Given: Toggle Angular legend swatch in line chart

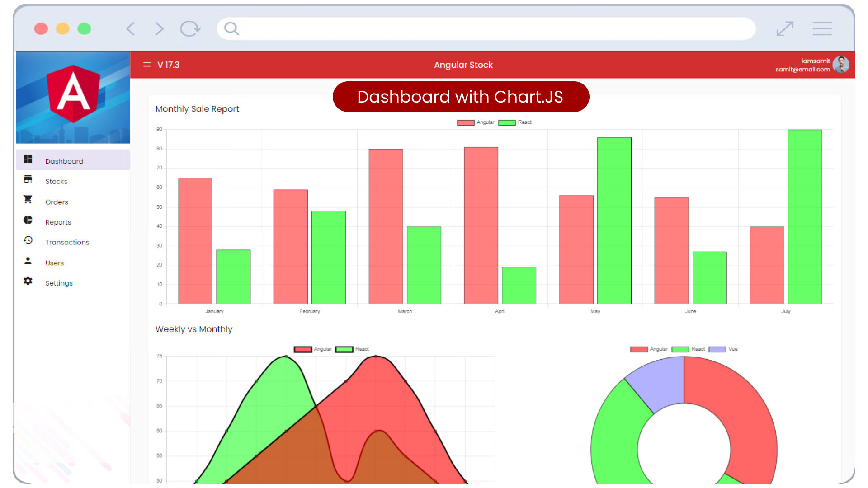Looking at the screenshot, I should [x=303, y=349].
